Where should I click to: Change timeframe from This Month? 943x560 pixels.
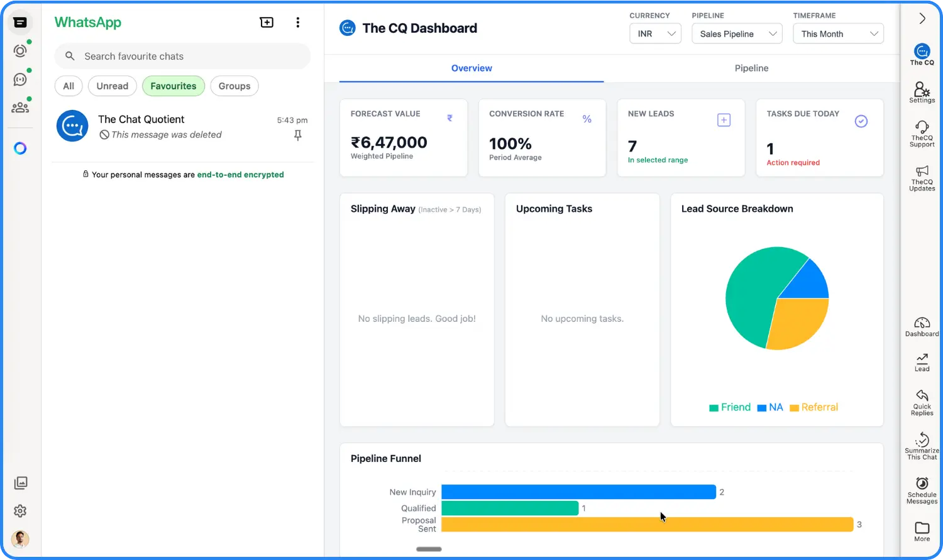pos(838,33)
